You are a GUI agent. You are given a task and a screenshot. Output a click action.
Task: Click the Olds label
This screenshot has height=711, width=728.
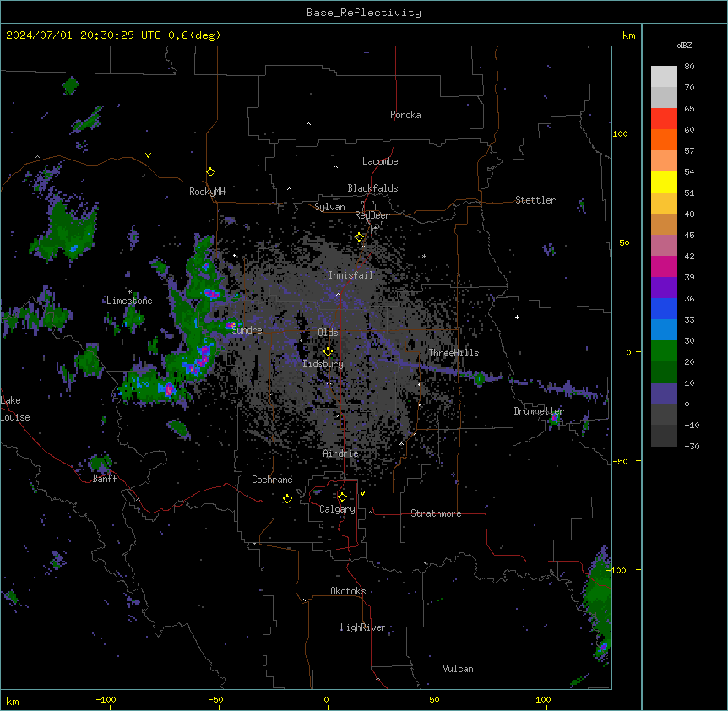pos(328,333)
